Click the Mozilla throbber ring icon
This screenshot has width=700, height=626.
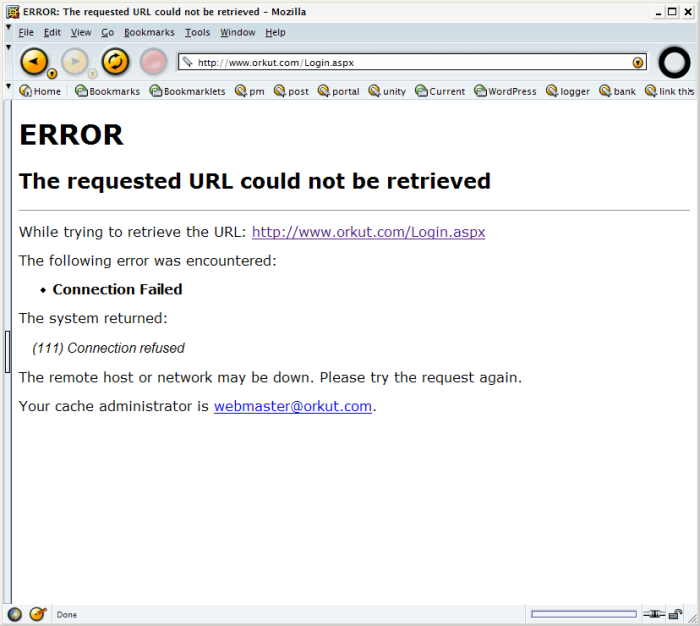674,63
